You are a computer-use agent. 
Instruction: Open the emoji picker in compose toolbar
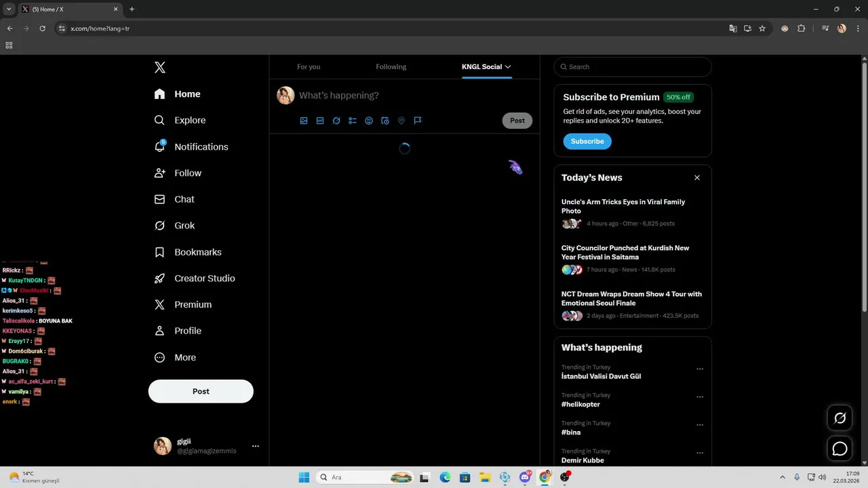point(369,121)
